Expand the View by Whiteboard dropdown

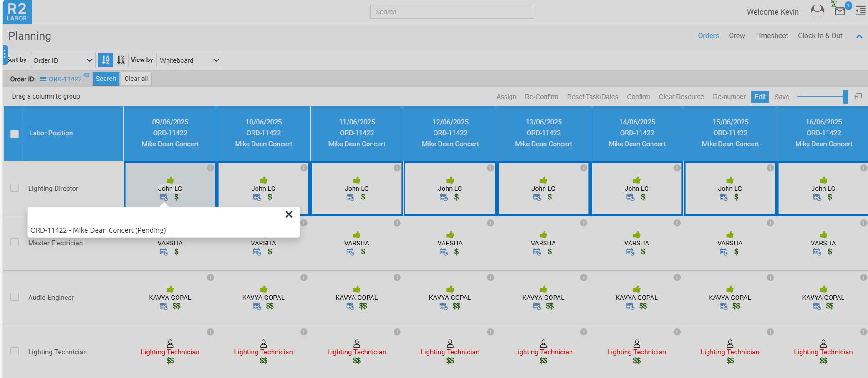189,60
